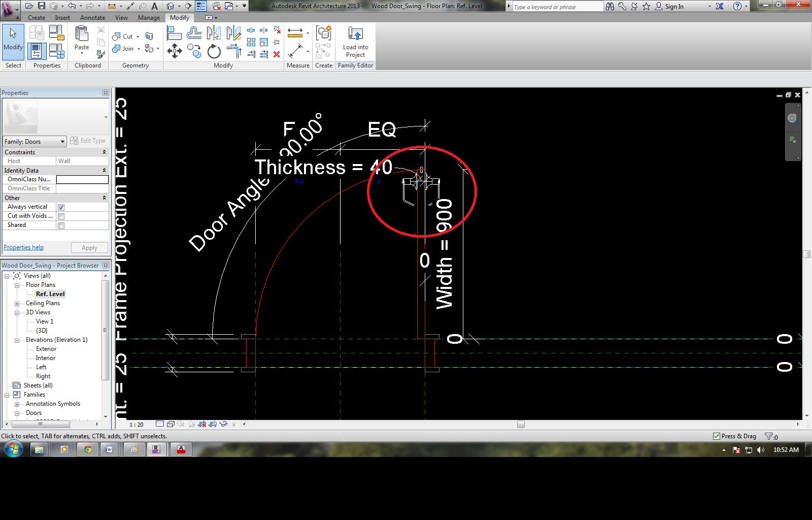Check the Shared checkbox
This screenshot has width=812, height=520.
point(61,225)
